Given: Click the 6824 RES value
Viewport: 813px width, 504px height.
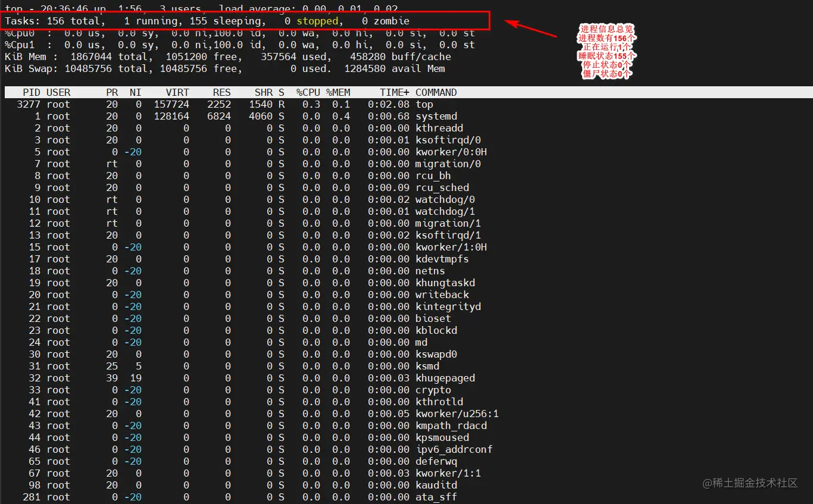Looking at the screenshot, I should coord(219,116).
